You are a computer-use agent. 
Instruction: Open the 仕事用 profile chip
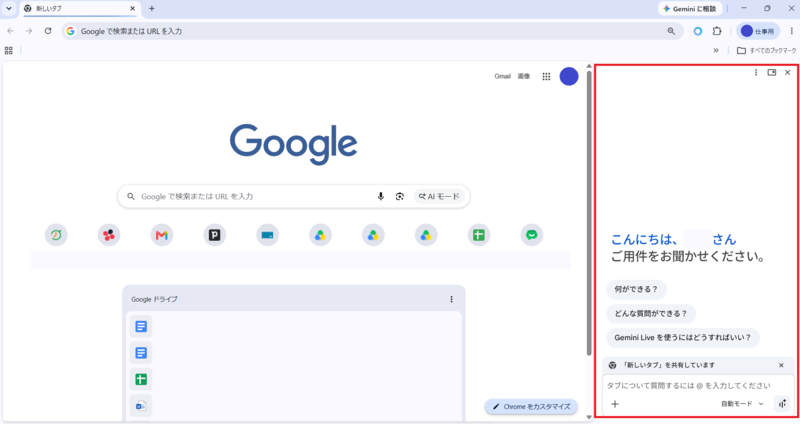(x=758, y=31)
